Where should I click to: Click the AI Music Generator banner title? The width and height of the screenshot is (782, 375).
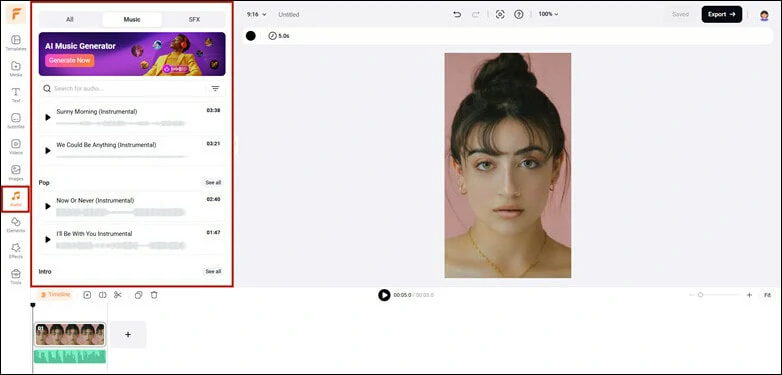tap(80, 46)
